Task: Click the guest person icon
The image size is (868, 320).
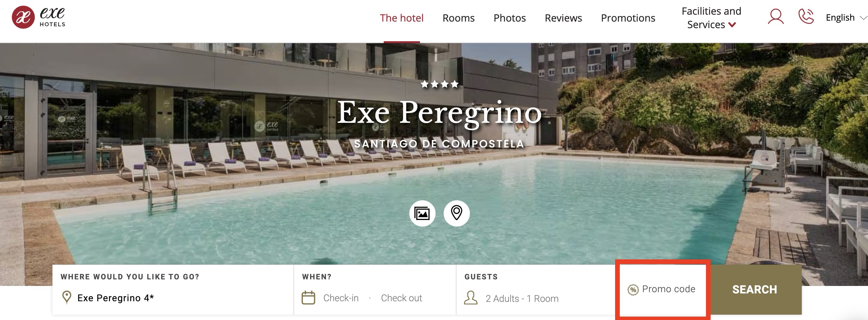Action: click(471, 298)
